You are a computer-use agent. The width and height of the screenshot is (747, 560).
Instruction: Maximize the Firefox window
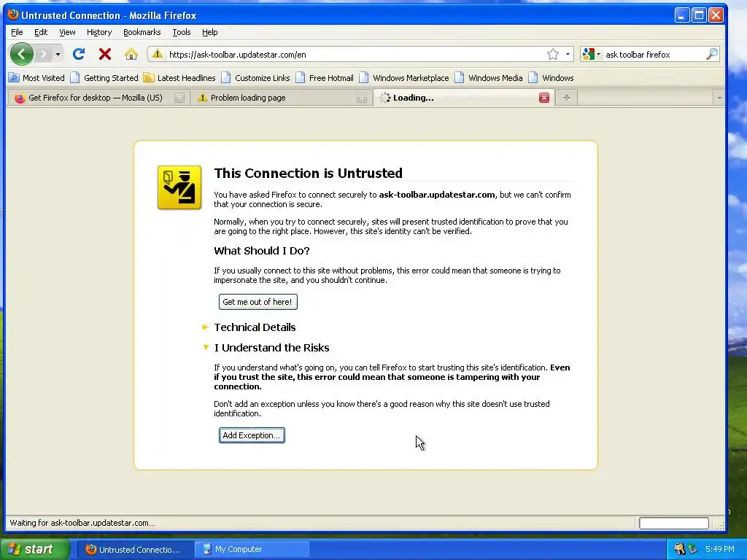[699, 15]
